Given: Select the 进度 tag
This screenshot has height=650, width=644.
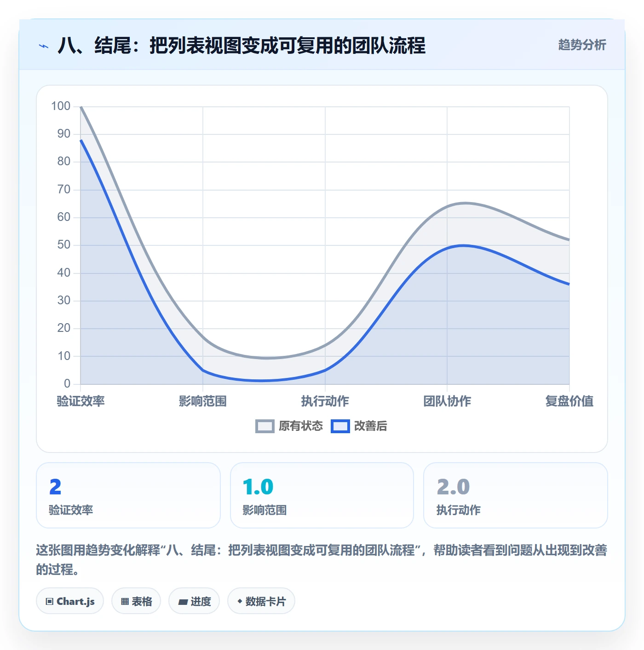Looking at the screenshot, I should 194,601.
